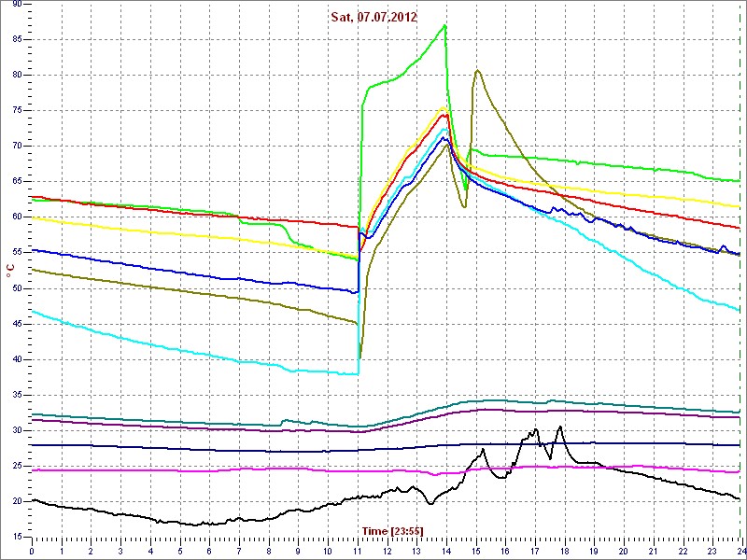747x560 pixels.
Task: Select hour 11 on the time axis
Action: 358,552
